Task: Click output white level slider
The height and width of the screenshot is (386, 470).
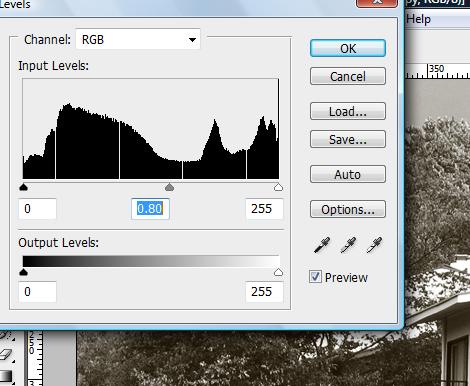Action: tap(278, 272)
